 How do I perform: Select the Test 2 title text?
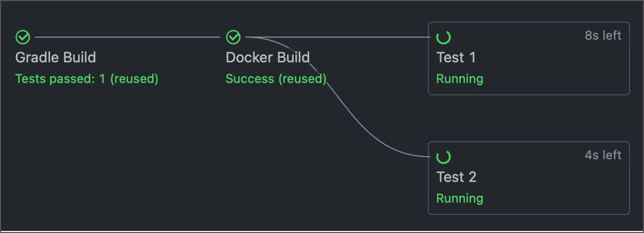tap(456, 177)
